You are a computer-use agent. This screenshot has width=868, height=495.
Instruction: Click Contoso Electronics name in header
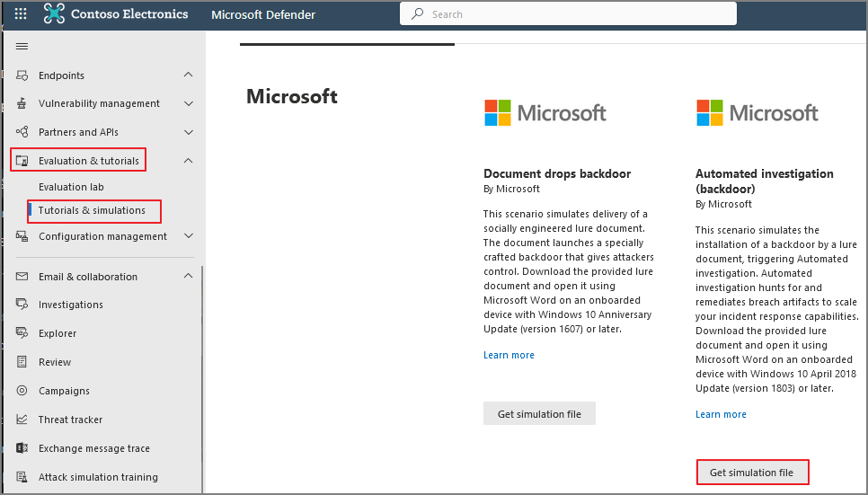coord(129,13)
